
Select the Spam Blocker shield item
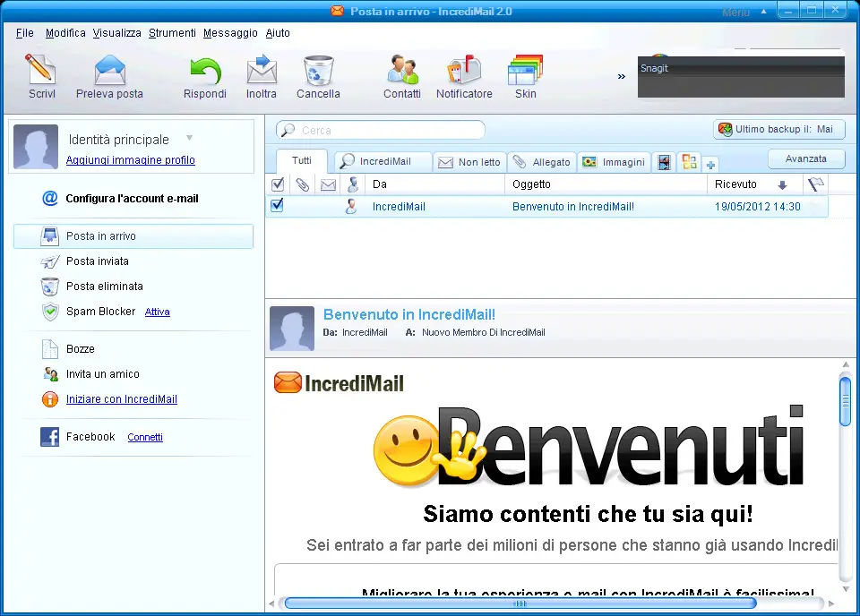[x=50, y=312]
